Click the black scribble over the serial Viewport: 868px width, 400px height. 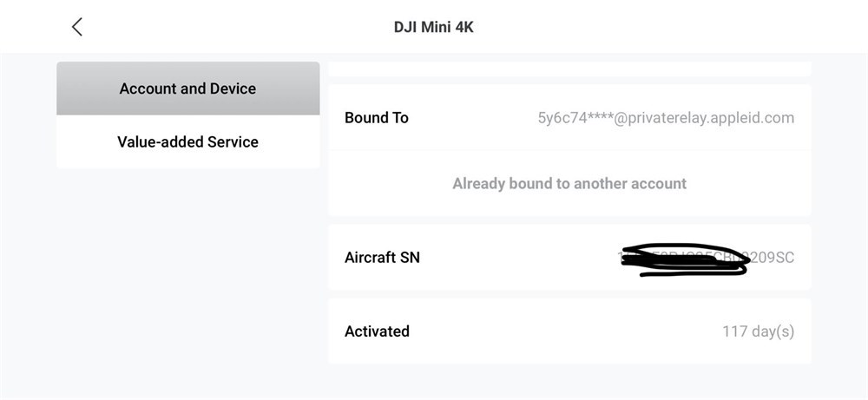(x=684, y=259)
